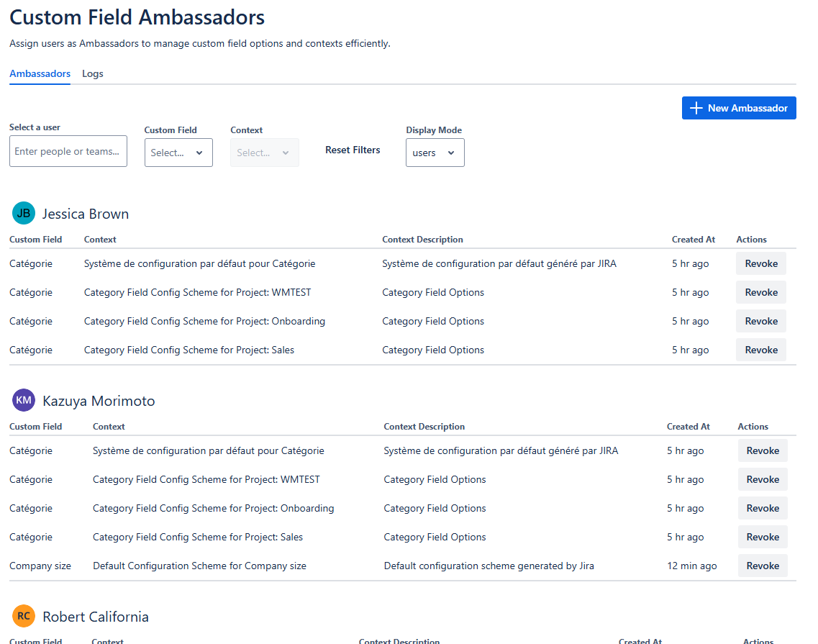Click Kazuya Morimoto's avatar icon
818x644 pixels.
click(23, 400)
